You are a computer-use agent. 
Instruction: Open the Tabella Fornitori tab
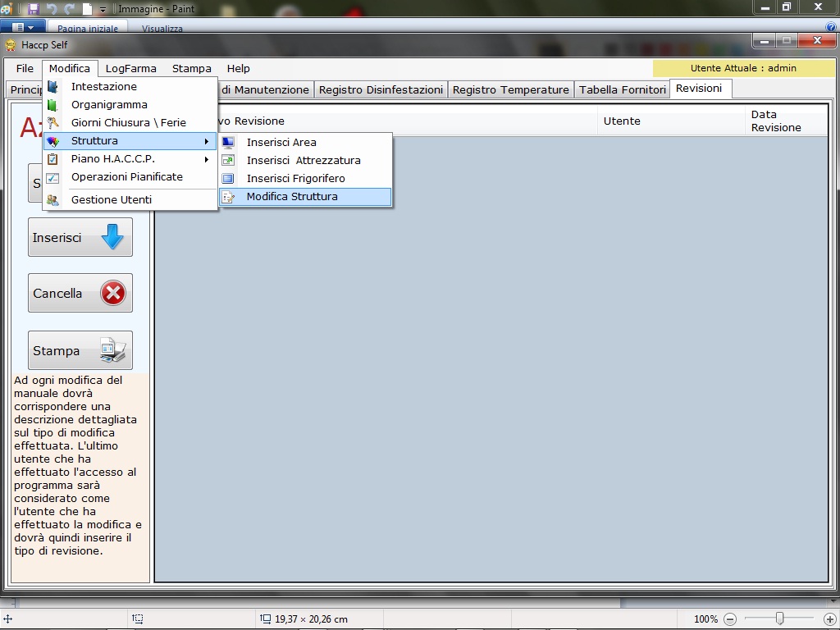coord(622,90)
